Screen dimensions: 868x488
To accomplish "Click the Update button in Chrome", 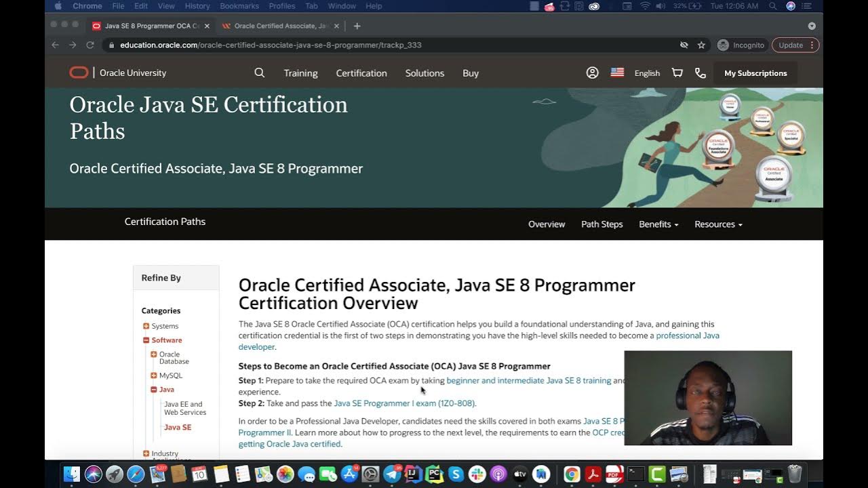I will pos(795,45).
